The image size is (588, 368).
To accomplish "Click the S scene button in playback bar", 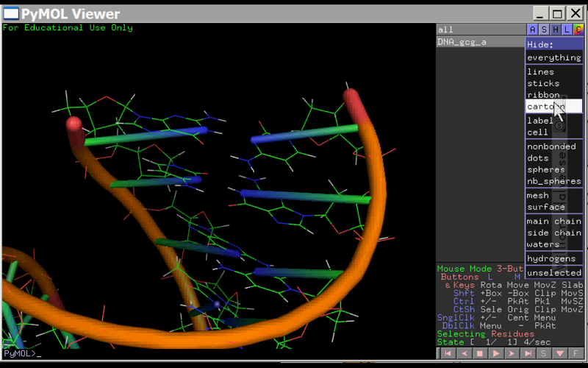I will pos(544,353).
